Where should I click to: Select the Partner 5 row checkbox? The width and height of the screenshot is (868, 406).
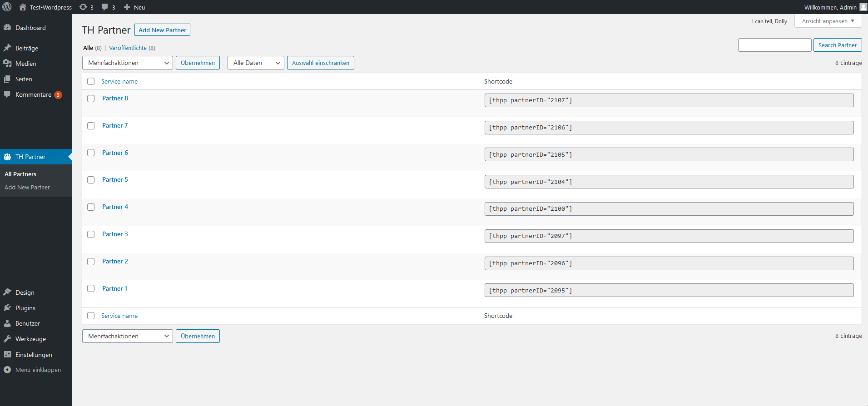point(91,180)
